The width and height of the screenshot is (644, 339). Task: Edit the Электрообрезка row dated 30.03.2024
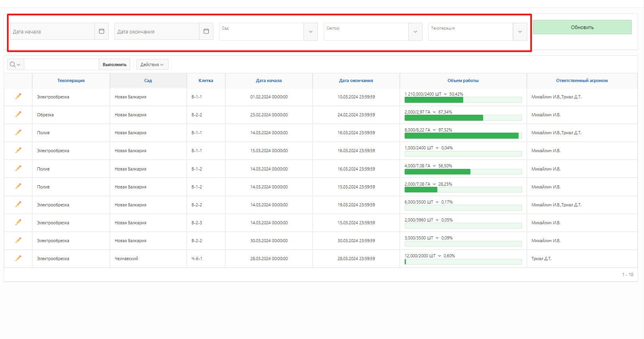18,240
